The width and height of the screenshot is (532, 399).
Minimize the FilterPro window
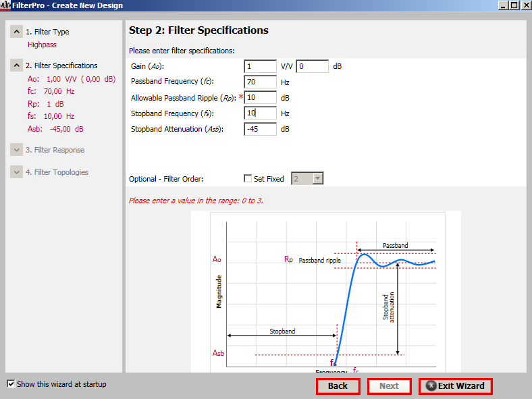pos(503,5)
